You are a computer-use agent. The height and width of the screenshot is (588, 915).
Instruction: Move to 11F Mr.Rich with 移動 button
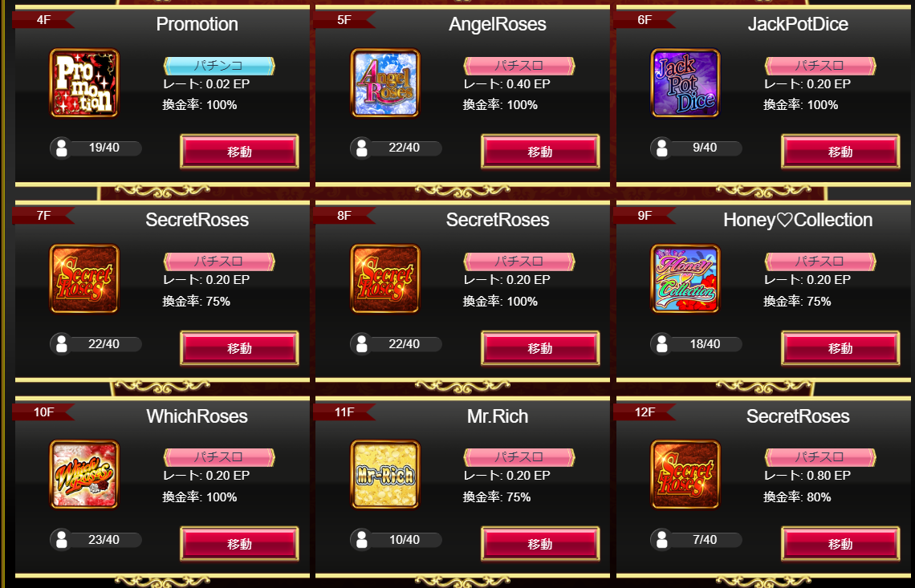click(x=540, y=544)
